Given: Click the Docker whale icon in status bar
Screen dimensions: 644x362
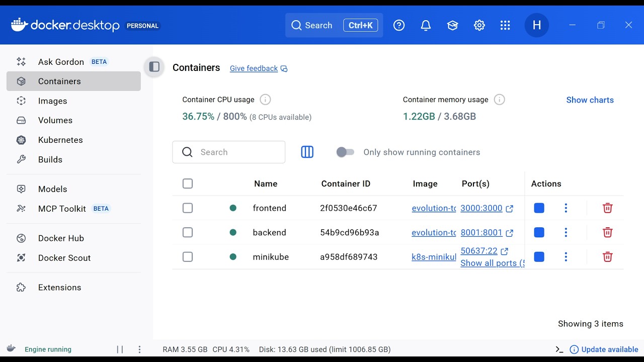Looking at the screenshot, I should pyautogui.click(x=11, y=348).
